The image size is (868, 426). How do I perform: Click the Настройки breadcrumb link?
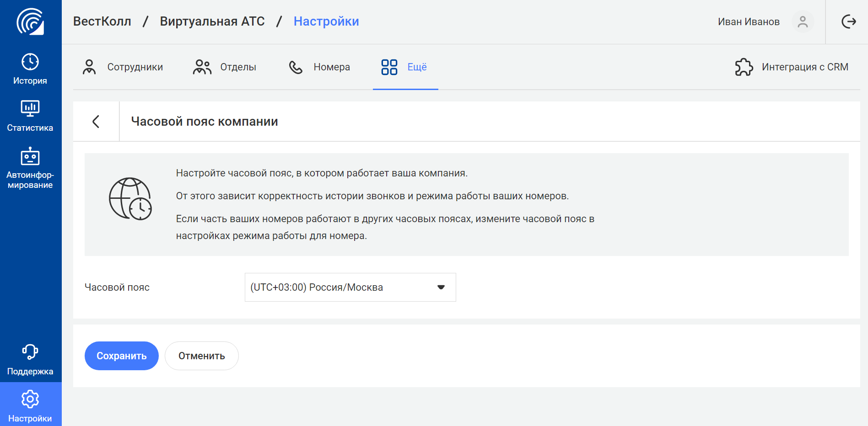tap(326, 21)
